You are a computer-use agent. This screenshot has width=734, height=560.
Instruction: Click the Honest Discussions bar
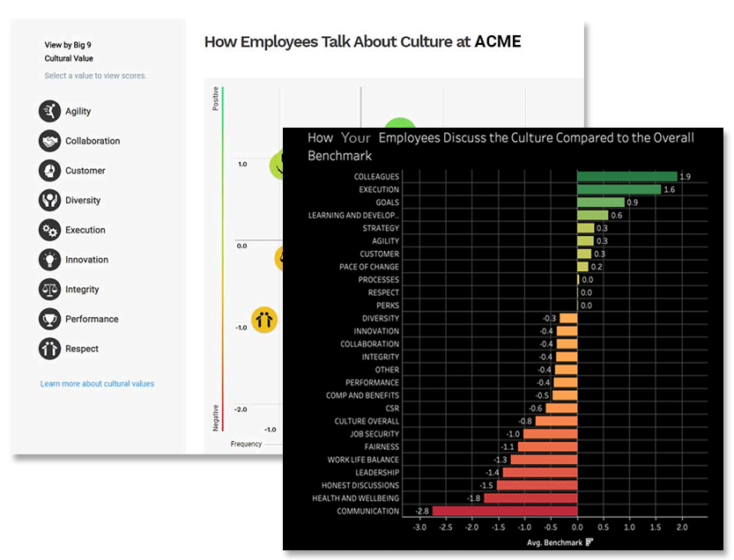(x=538, y=485)
